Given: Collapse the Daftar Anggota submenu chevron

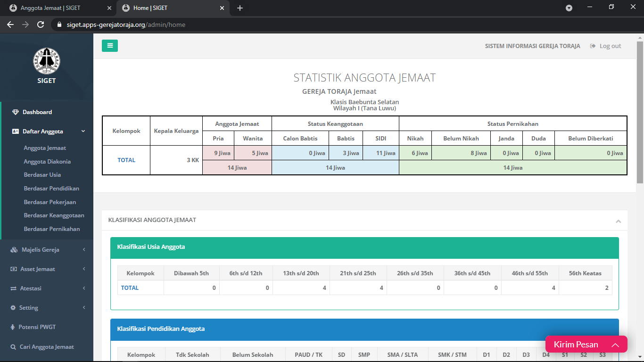Looking at the screenshot, I should click(83, 132).
